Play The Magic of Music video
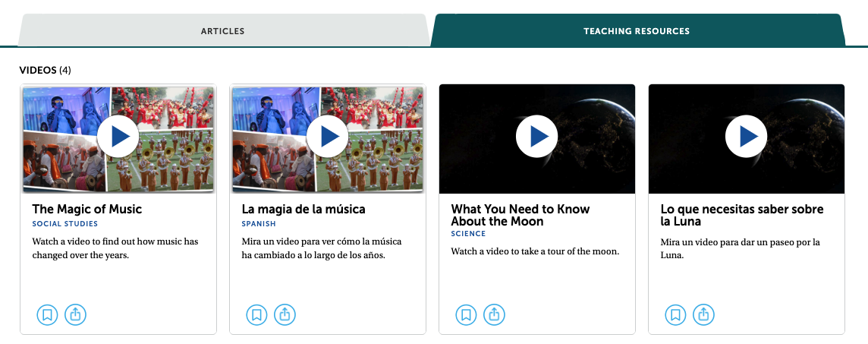Screen dimensions: 868x344 118,137
